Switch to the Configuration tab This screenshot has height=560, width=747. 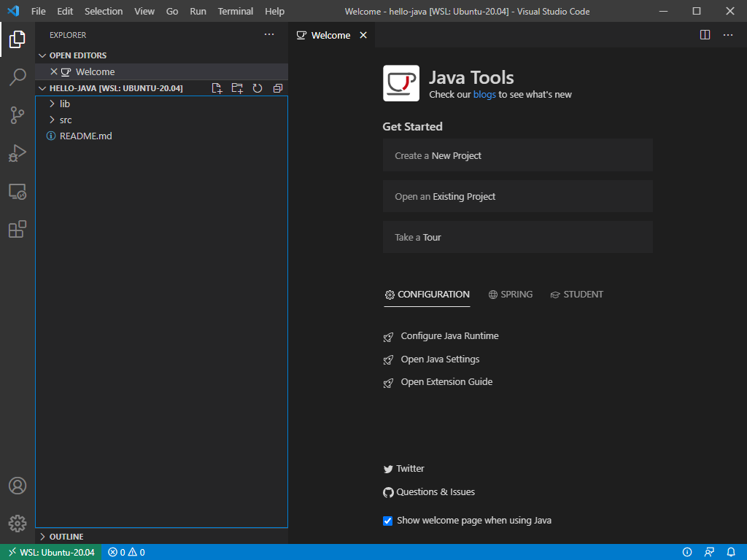coord(427,295)
